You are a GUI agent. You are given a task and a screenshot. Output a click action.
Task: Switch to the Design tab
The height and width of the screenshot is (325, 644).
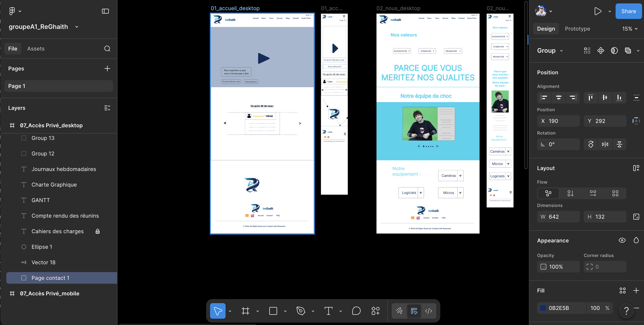[x=546, y=29]
